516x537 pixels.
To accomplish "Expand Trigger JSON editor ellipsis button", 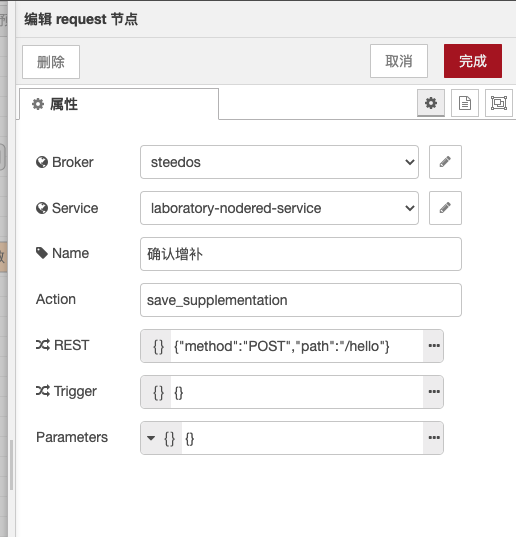I will [x=433, y=392].
